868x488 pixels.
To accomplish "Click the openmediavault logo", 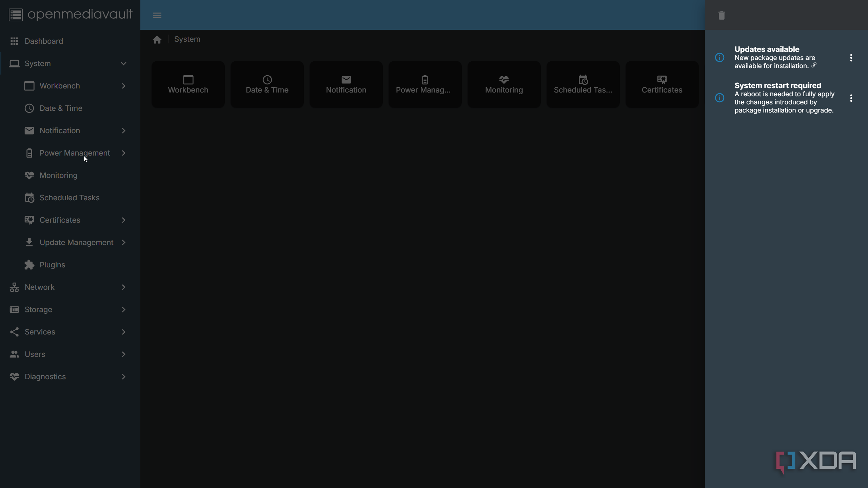I will (71, 15).
